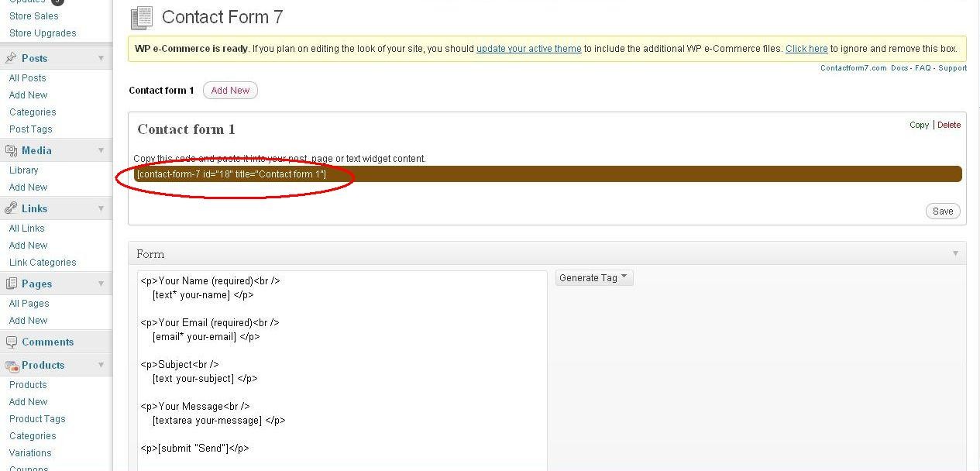Open Post Tags
Viewport: 980px width, 471px height.
pos(31,129)
